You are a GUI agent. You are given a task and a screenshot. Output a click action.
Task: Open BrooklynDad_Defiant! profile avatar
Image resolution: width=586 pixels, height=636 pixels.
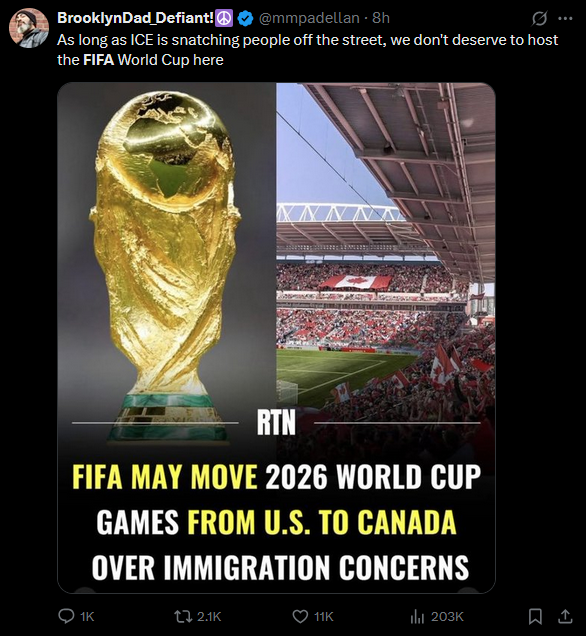(29, 28)
